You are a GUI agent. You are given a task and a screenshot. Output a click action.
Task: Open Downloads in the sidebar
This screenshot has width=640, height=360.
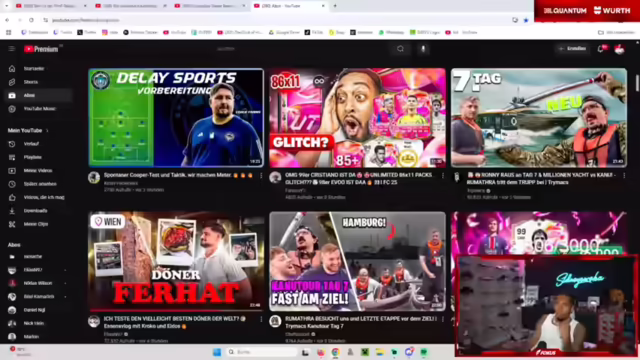point(36,211)
